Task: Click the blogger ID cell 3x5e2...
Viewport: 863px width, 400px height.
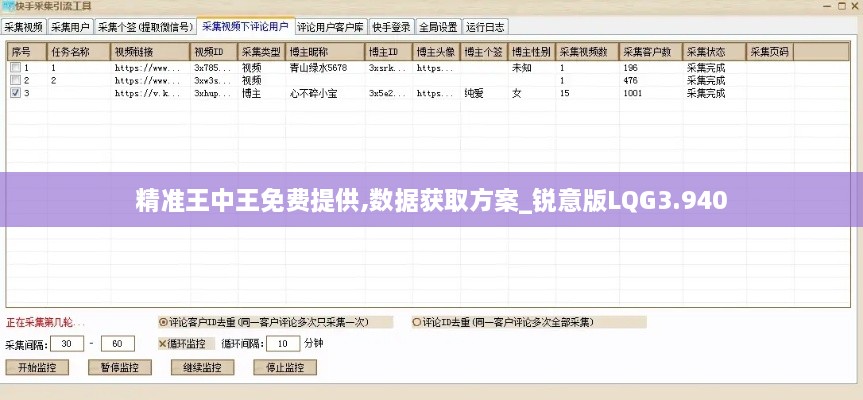Action: tap(389, 93)
